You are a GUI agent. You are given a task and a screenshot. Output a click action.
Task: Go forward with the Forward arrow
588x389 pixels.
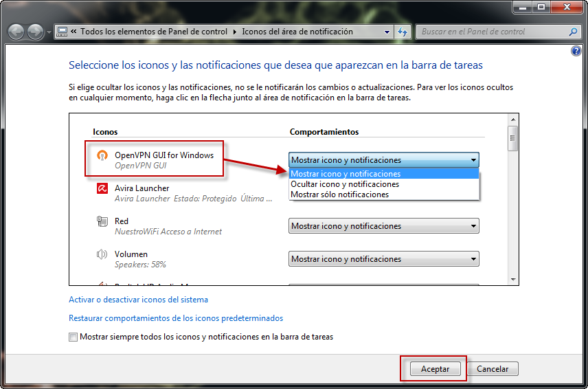(x=35, y=32)
